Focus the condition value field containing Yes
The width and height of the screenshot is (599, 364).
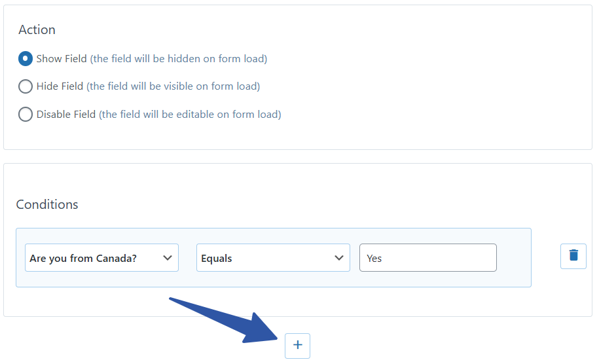427,258
